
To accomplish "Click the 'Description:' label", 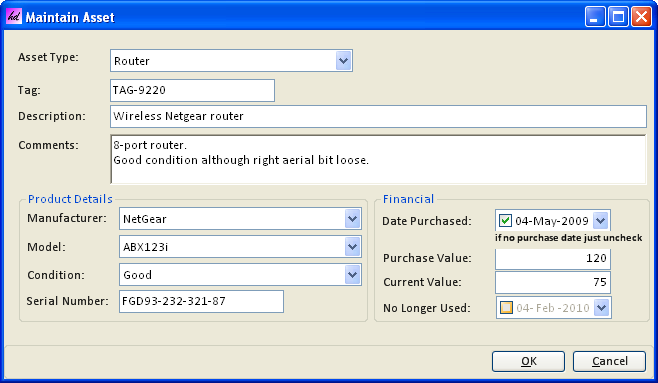I will click(x=52, y=116).
